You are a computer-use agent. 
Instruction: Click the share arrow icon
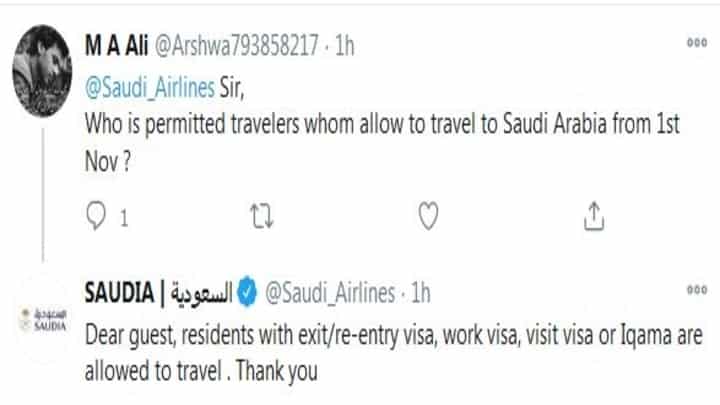[x=590, y=215]
